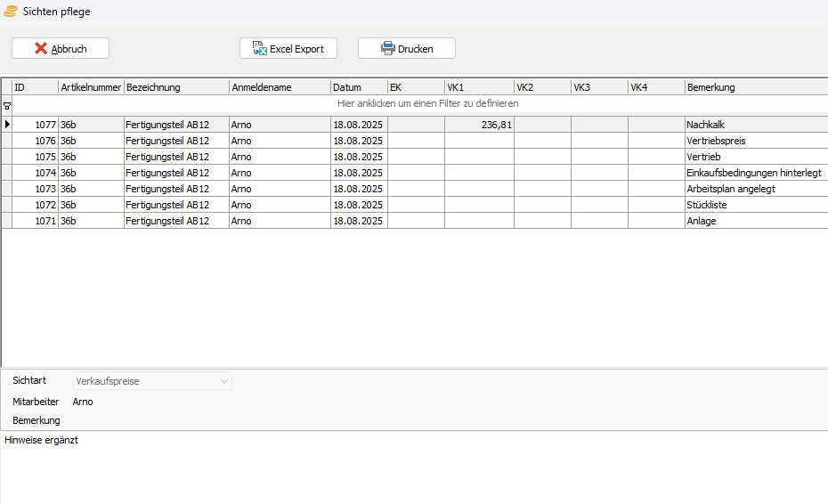The image size is (828, 504).
Task: Sort by the Artikelnummer column header
Action: coord(91,87)
